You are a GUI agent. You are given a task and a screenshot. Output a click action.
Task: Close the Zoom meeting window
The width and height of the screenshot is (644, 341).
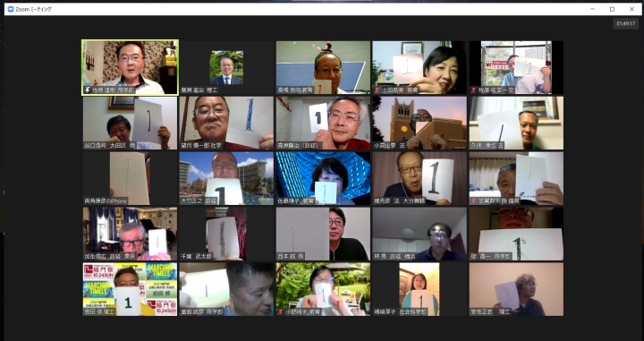631,9
